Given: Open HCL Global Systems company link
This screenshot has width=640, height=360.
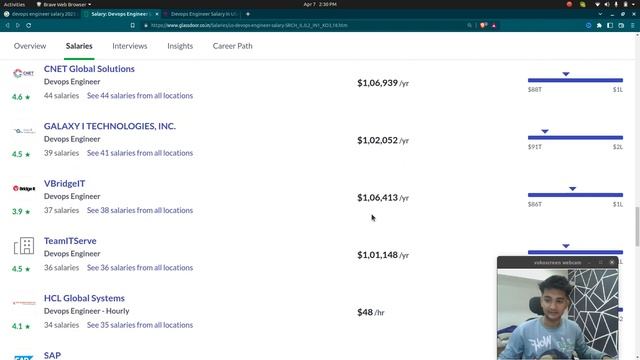Looking at the screenshot, I should click(x=84, y=298).
